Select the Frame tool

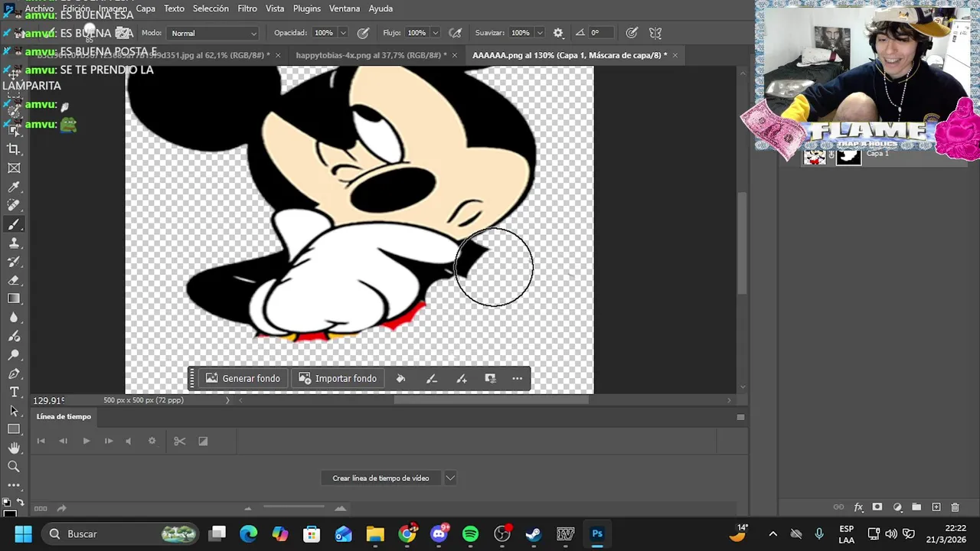[x=14, y=168]
